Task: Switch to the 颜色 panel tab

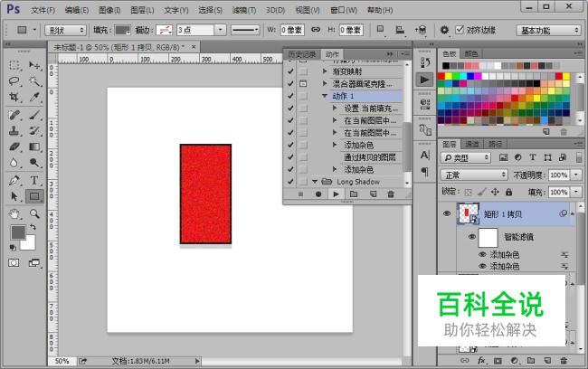Action: [471, 54]
